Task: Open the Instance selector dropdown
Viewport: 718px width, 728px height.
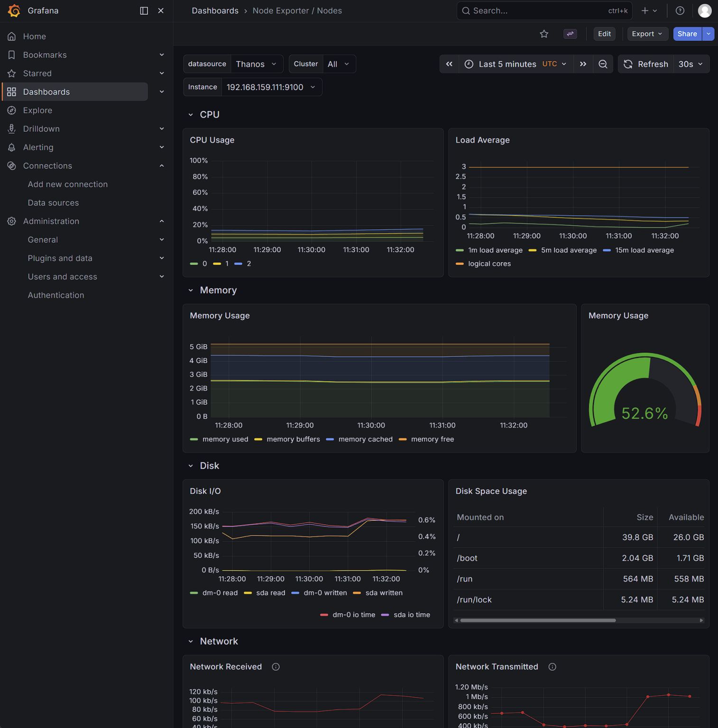Action: click(271, 87)
